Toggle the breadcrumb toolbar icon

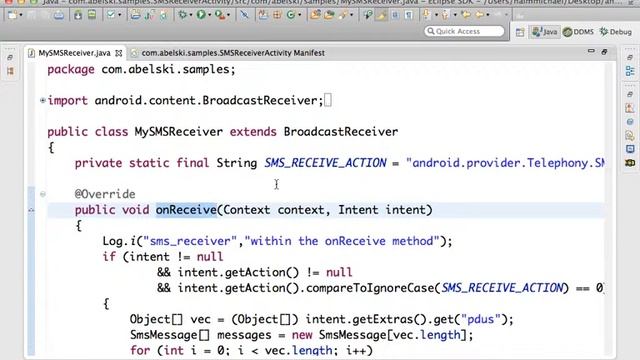368,15
